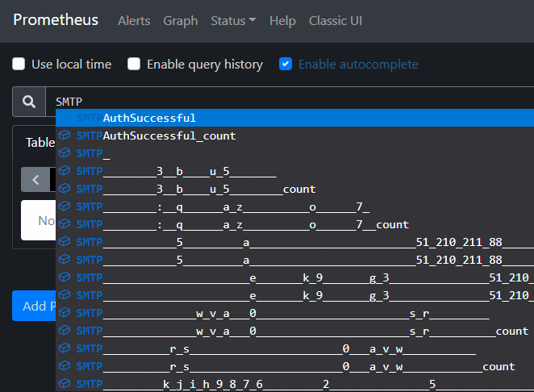Enable query history checkbox

pos(134,64)
